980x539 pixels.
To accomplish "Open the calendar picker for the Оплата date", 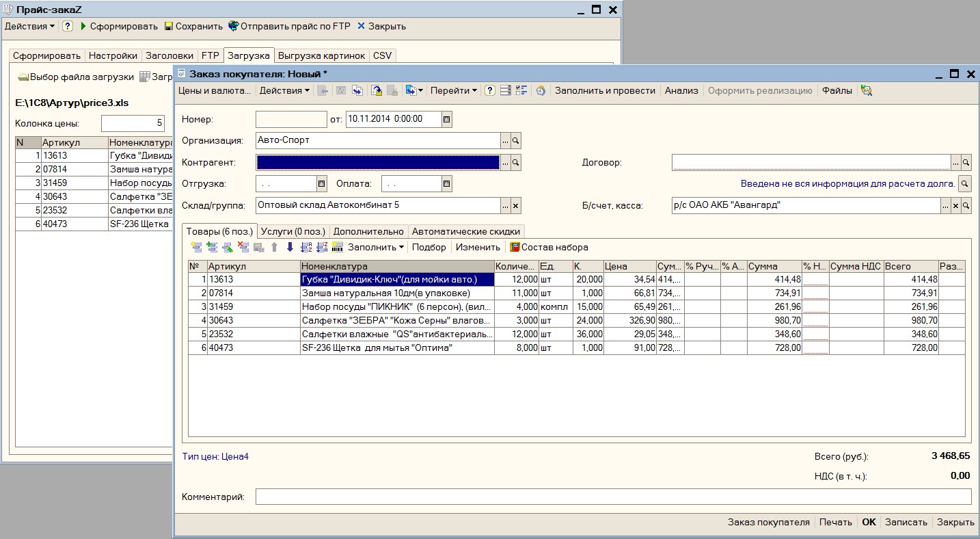I will (x=446, y=184).
